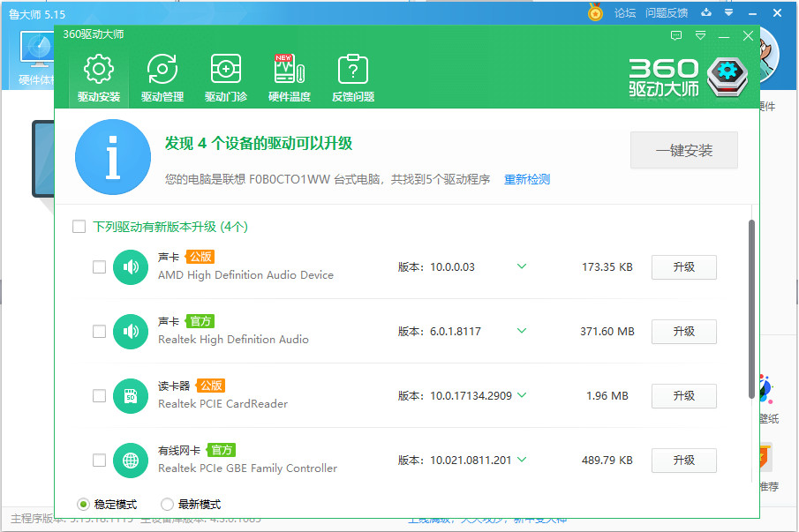Check the select-all drivers checkbox
The height and width of the screenshot is (532, 799).
pyautogui.click(x=79, y=226)
